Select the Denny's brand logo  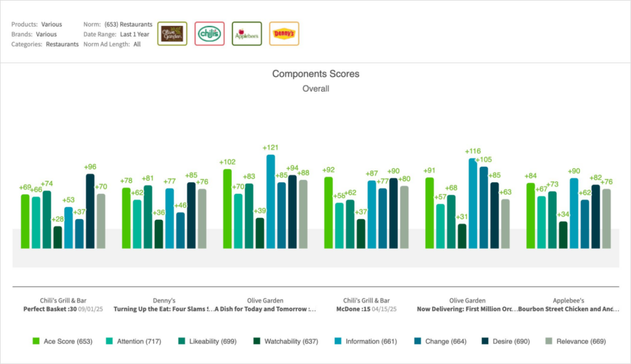(x=284, y=33)
